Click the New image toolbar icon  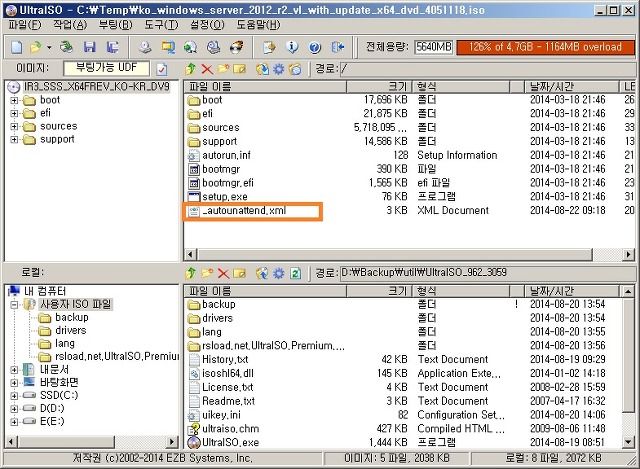(17, 47)
